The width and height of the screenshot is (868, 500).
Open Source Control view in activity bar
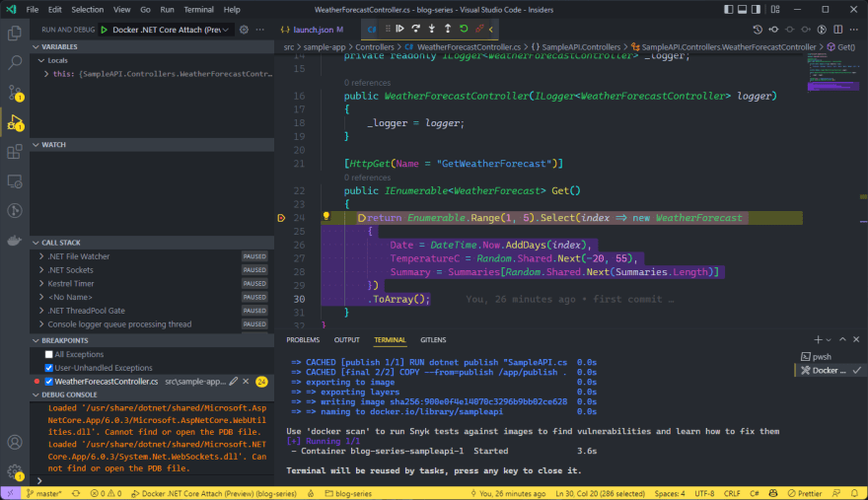click(15, 93)
